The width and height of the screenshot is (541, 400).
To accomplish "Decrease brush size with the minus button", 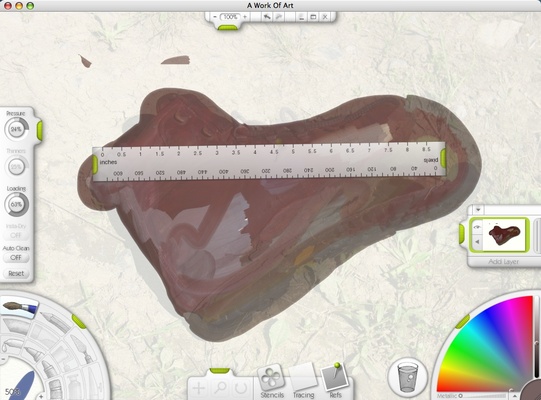I will 3,359.
